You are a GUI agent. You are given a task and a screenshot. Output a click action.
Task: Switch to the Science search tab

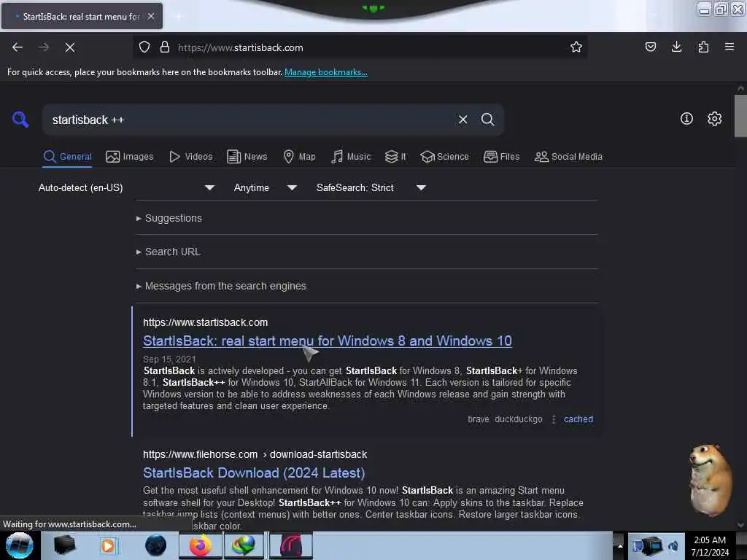(444, 157)
